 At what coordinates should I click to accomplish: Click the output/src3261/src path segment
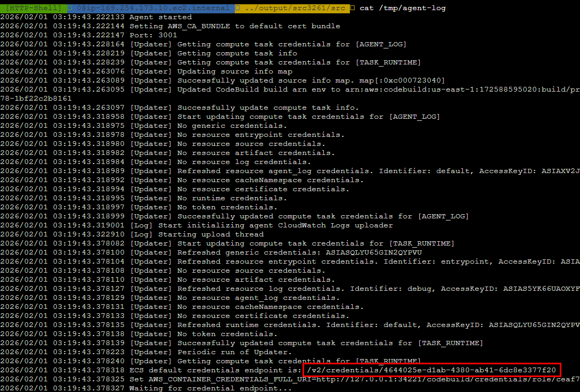[293, 8]
